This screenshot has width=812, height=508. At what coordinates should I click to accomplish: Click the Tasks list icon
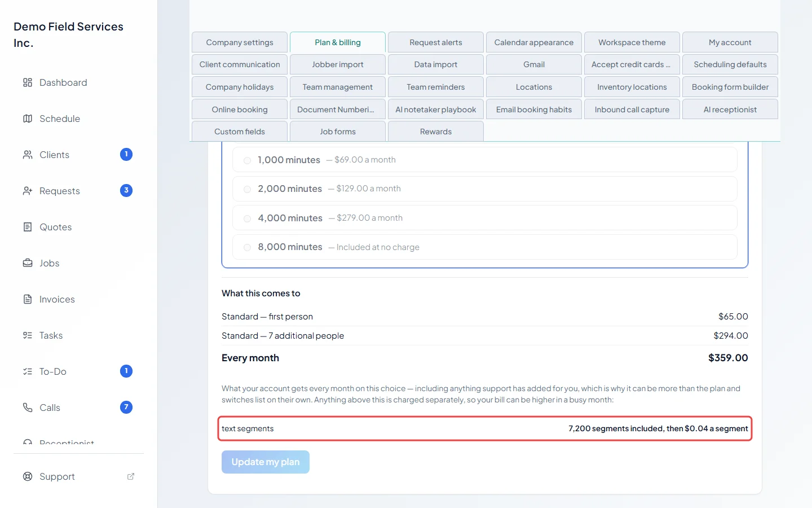pyautogui.click(x=28, y=335)
